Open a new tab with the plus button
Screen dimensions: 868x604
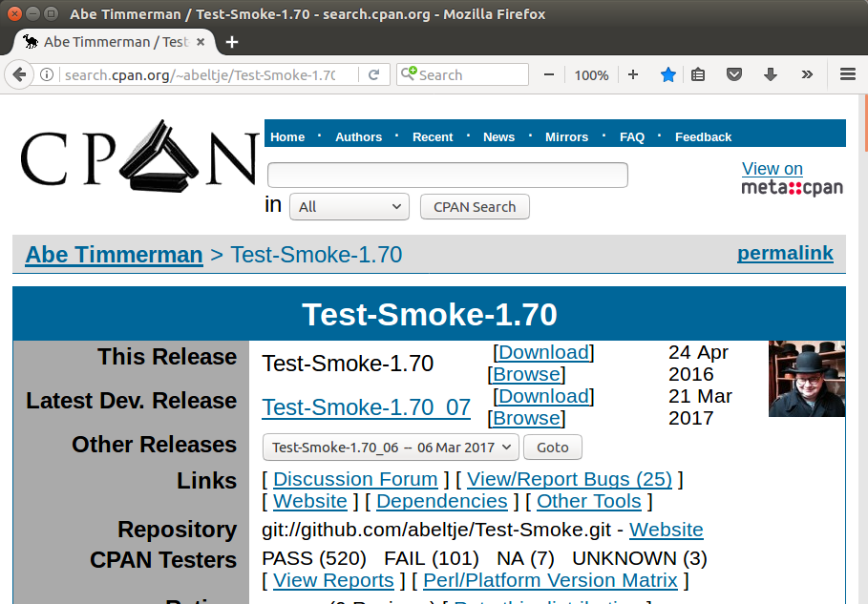tap(232, 42)
